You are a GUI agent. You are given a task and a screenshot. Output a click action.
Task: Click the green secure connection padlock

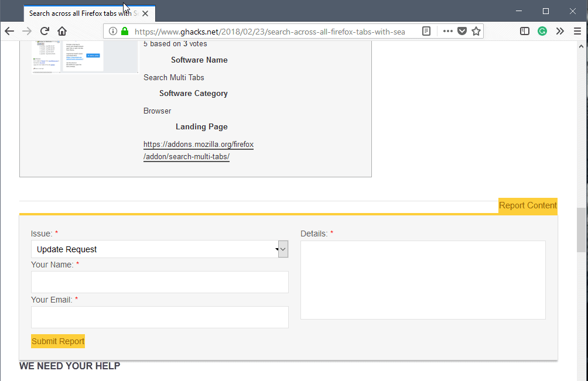[124, 32]
